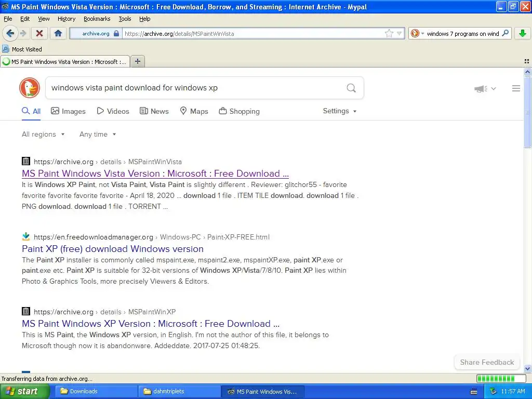Open the Tools menu

[125, 19]
